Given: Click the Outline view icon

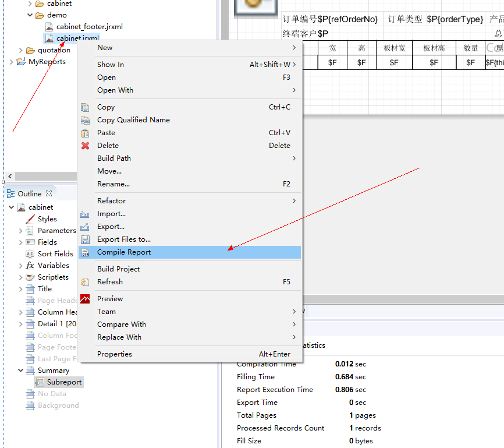Looking at the screenshot, I should 10,194.
